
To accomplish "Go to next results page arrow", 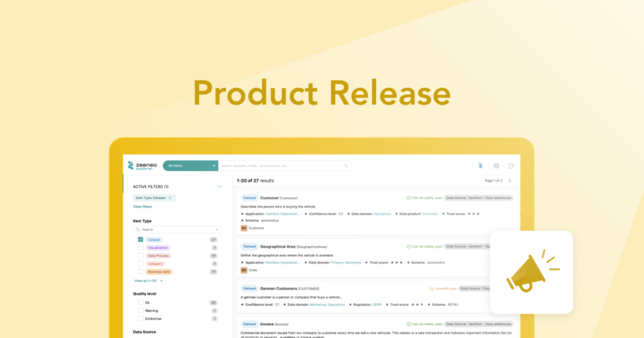I will point(510,181).
